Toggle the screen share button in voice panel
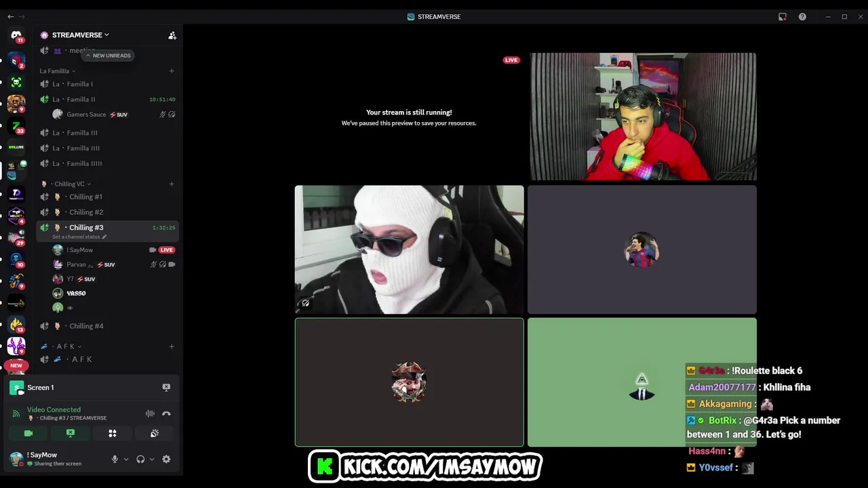The width and height of the screenshot is (868, 488). tap(71, 433)
